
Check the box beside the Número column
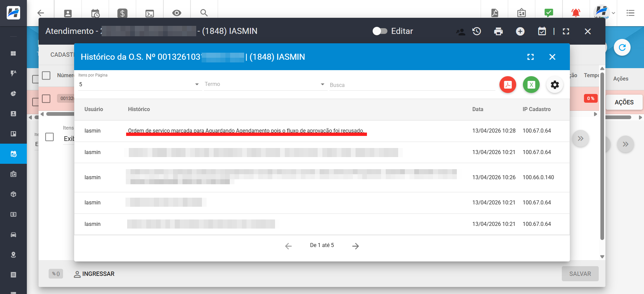coord(46,76)
